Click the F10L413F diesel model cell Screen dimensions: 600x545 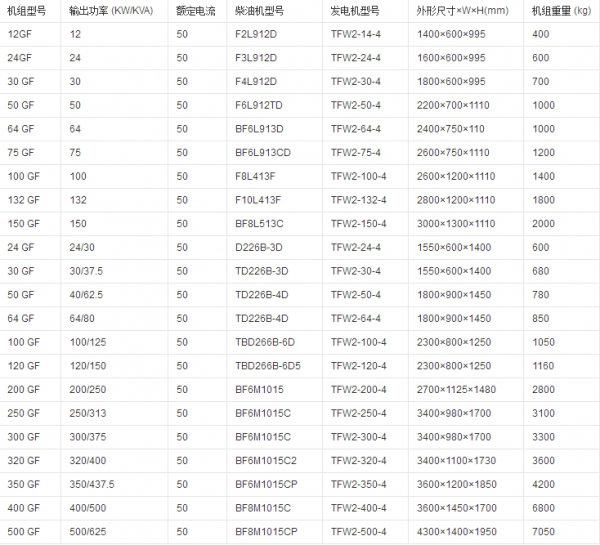(260, 200)
